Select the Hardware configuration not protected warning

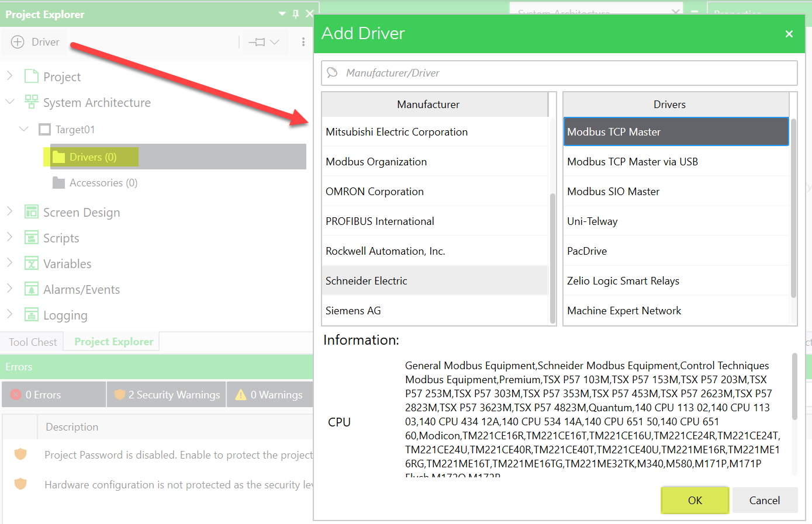click(x=179, y=484)
